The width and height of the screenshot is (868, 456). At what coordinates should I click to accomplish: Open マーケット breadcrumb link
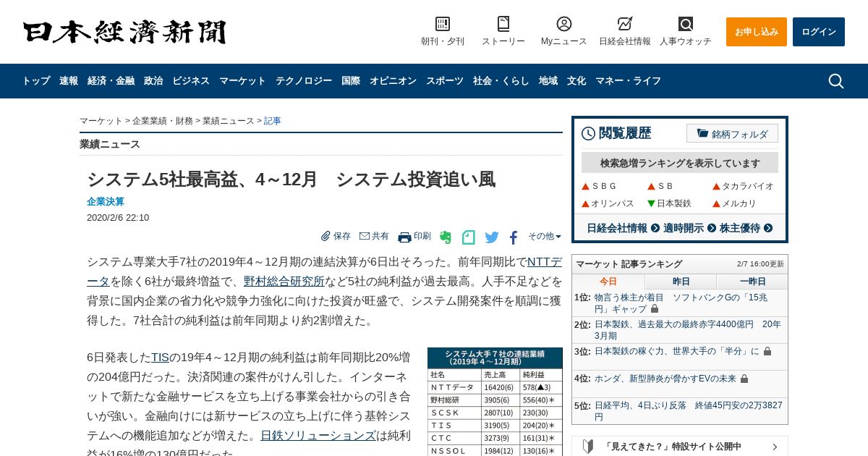click(101, 121)
